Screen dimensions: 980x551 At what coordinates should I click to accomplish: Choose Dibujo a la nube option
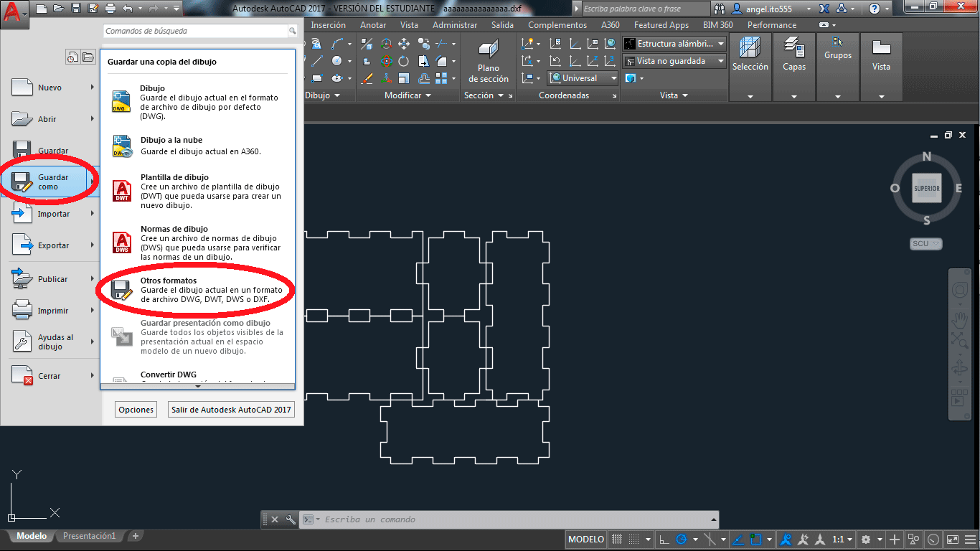point(197,146)
